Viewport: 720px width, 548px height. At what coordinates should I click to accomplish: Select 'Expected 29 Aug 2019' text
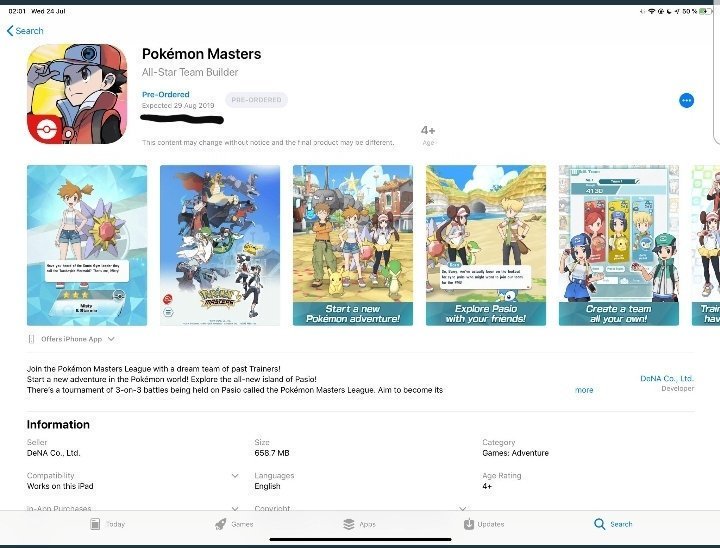click(x=178, y=105)
